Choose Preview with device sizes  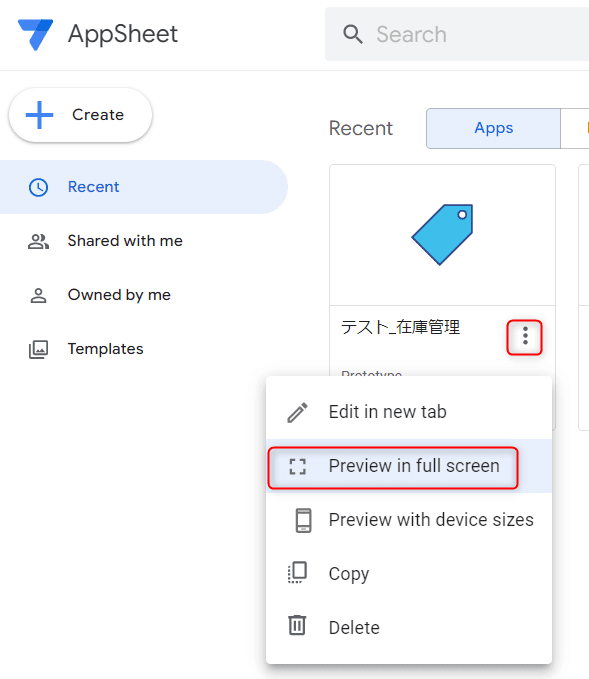click(409, 520)
